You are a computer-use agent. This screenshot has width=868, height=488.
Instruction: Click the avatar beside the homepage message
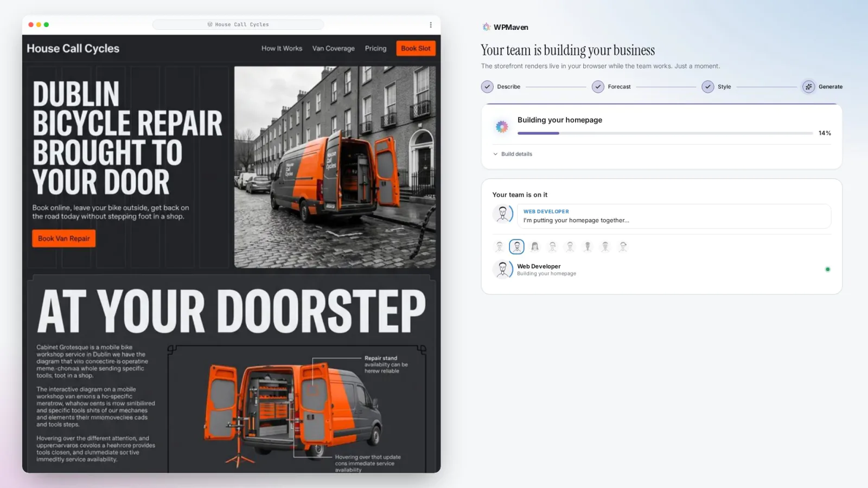(x=503, y=214)
